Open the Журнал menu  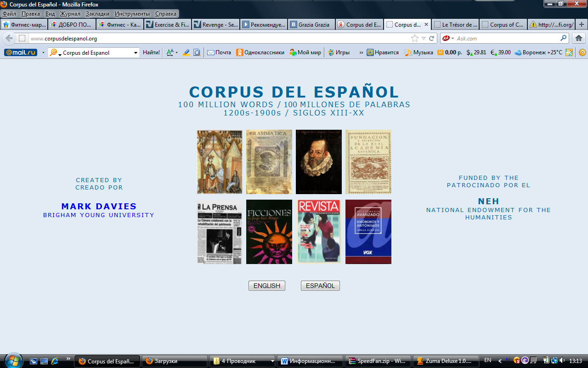70,14
